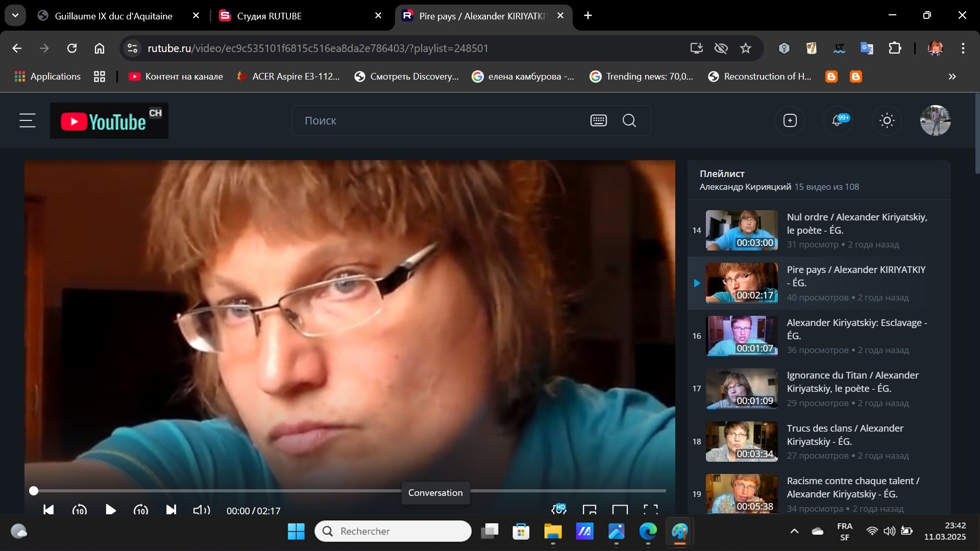The image size is (980, 551).
Task: Enable picture-in-picture mini player
Action: [x=590, y=510]
